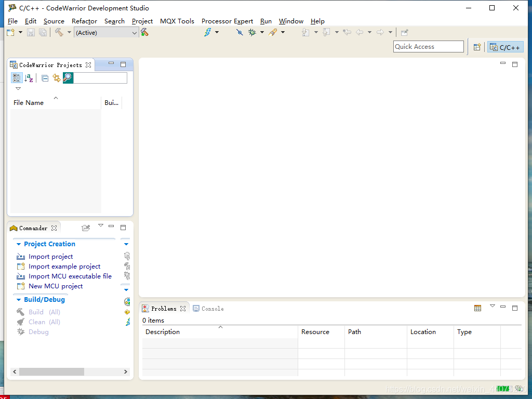Open the Projects view menu triangle

[x=18, y=89]
